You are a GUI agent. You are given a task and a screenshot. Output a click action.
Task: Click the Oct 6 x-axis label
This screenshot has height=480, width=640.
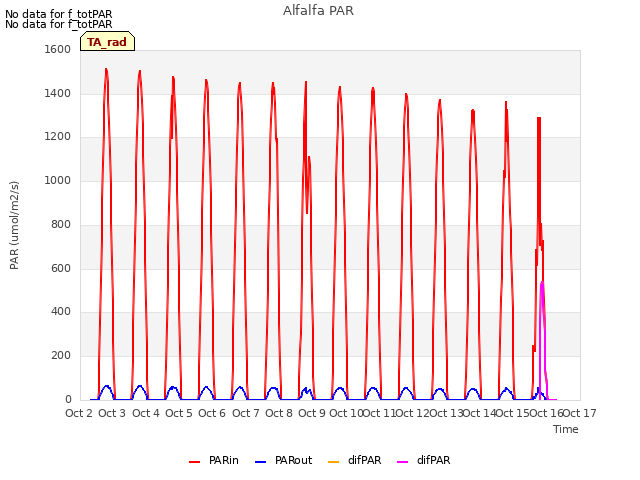pos(212,413)
